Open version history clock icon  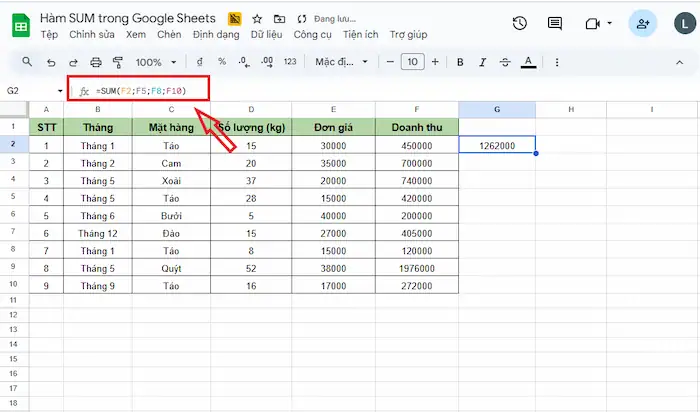point(520,23)
